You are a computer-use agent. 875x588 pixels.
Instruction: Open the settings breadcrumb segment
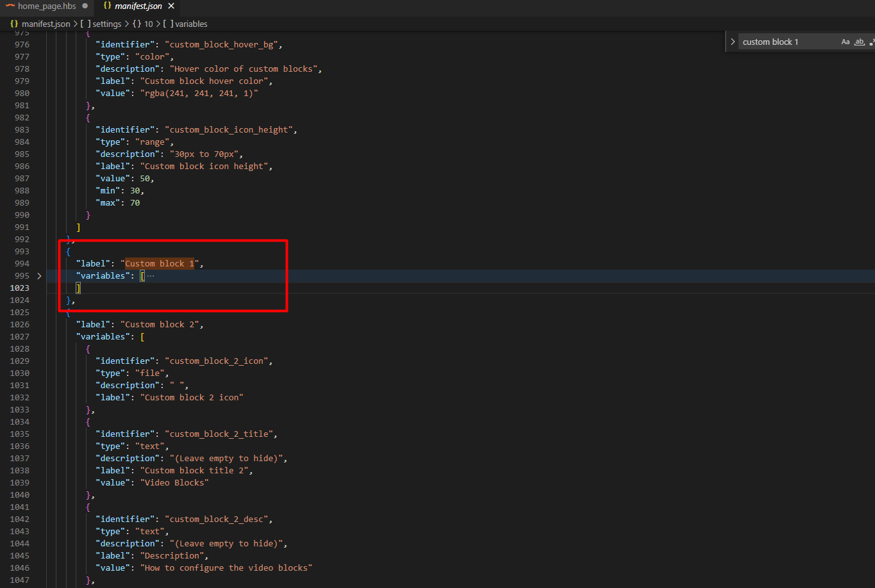point(106,24)
